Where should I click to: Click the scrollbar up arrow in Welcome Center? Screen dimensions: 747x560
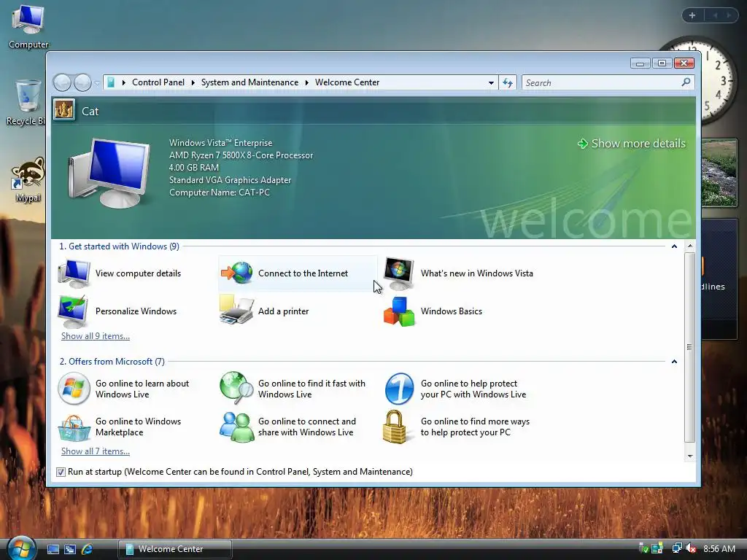(x=690, y=246)
